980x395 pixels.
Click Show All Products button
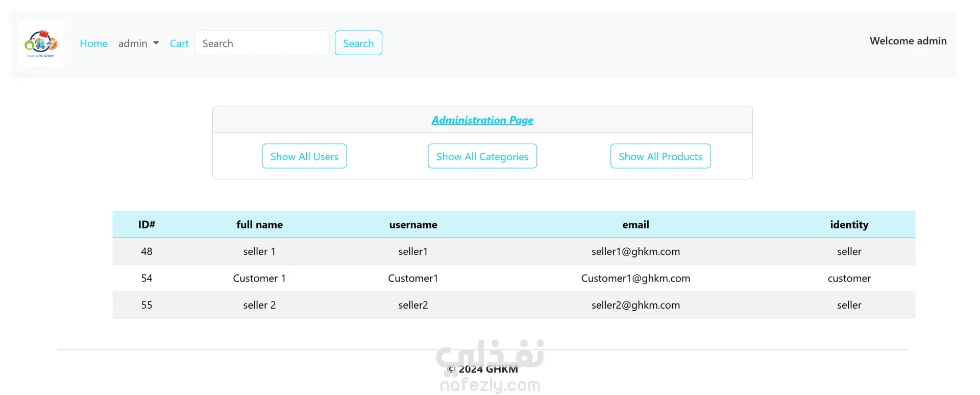pos(660,156)
